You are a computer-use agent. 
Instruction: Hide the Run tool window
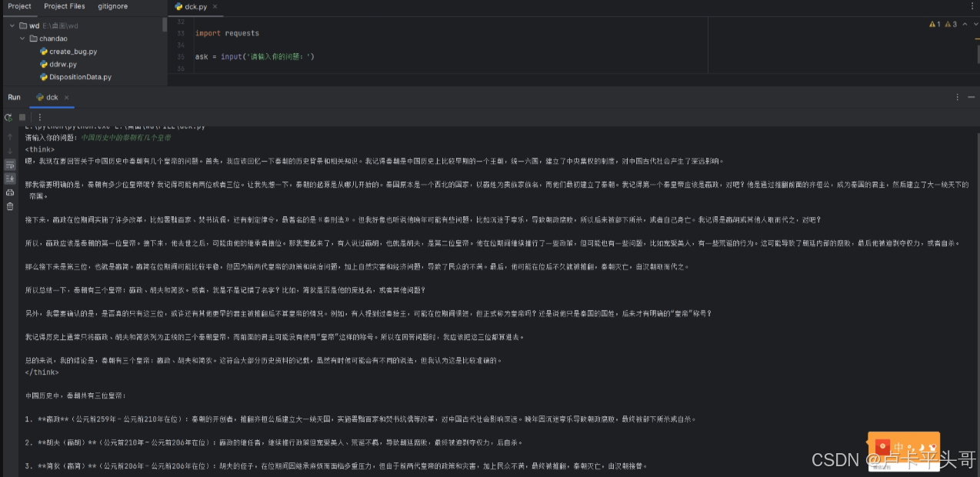(x=972, y=97)
